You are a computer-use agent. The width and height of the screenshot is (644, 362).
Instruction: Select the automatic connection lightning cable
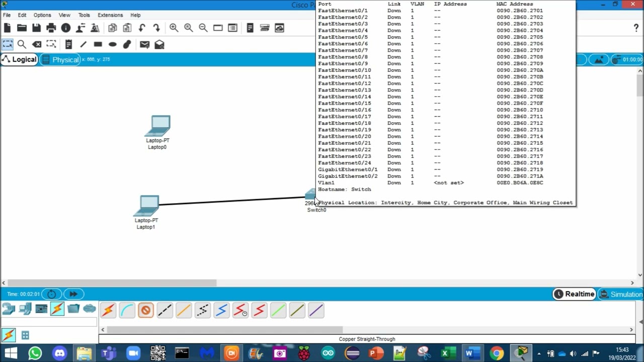point(108,310)
